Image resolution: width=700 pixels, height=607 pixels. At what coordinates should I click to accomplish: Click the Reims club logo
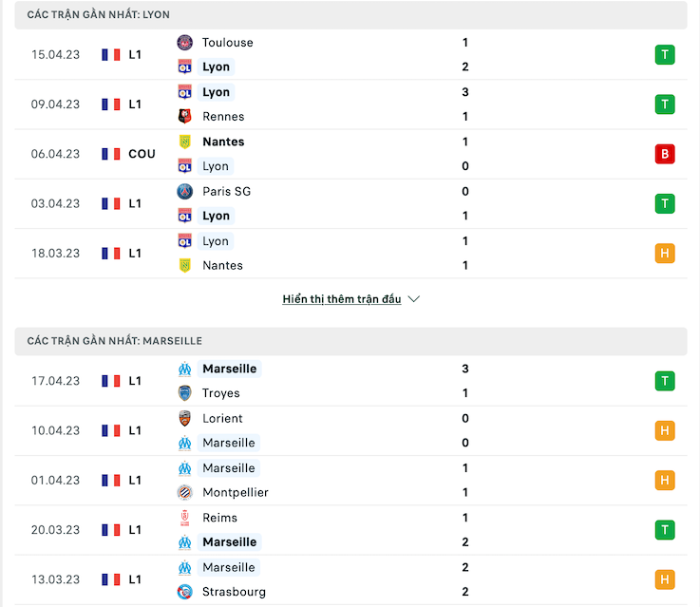[x=185, y=518]
